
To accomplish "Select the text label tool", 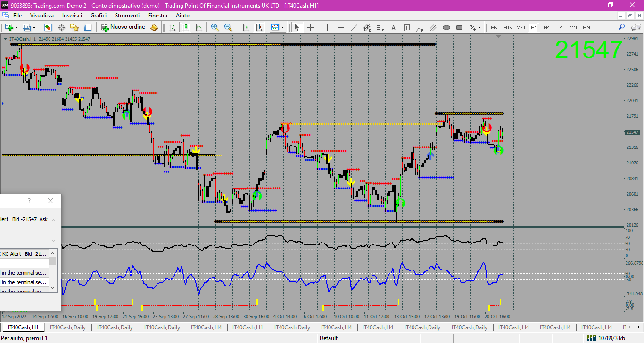I will coord(407,27).
